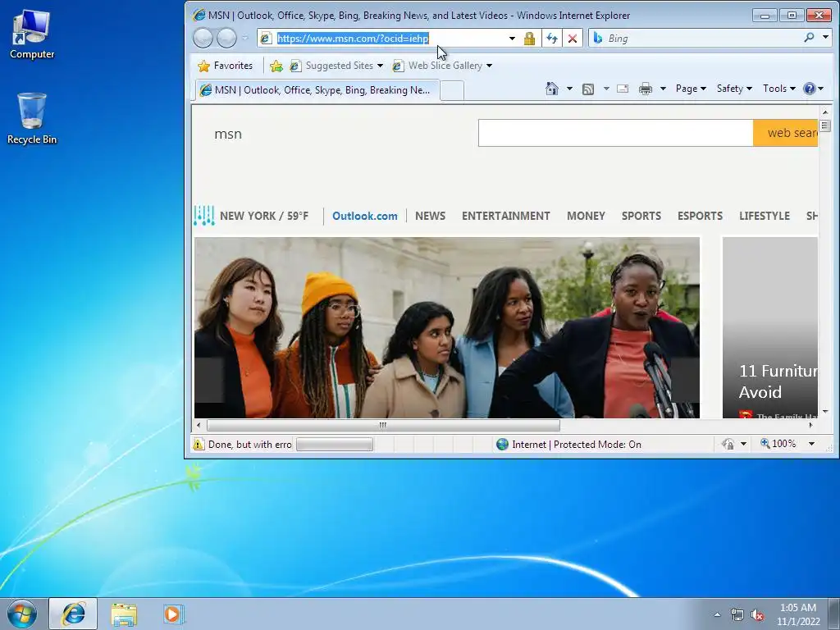Click the orange web search button
This screenshot has width=840, height=630.
pyautogui.click(x=785, y=133)
